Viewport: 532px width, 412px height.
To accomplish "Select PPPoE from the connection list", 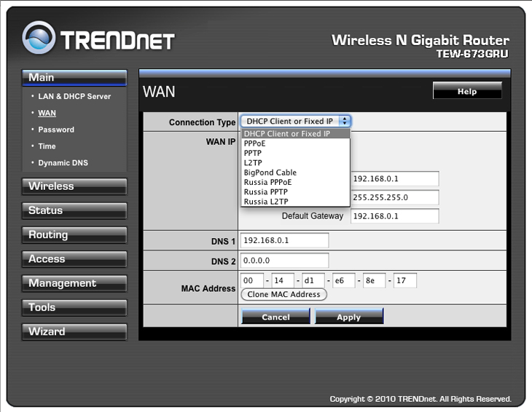I will pyautogui.click(x=255, y=143).
